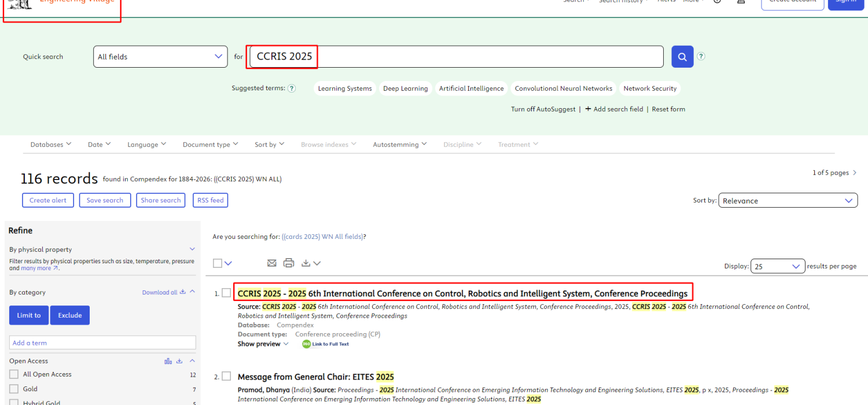Viewport: 868px width, 405px height.
Task: Click the Reset form link
Action: (668, 109)
